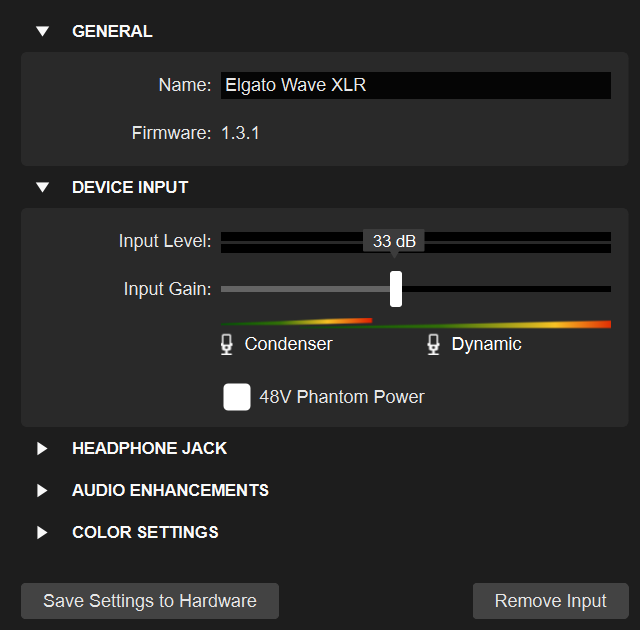This screenshot has width=640, height=630.
Task: Click the GENERAL section heading
Action: pyautogui.click(x=112, y=31)
